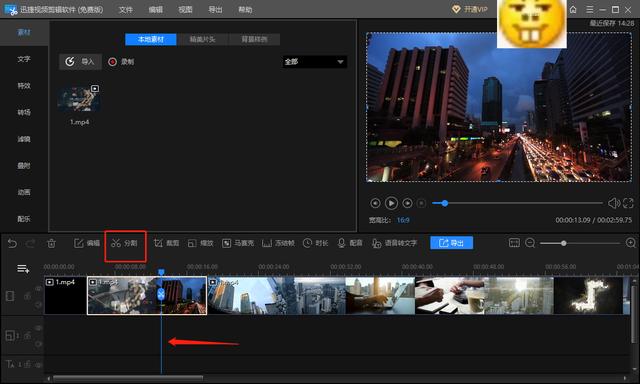Open the 素材 media sidebar panel

pyautogui.click(x=24, y=32)
